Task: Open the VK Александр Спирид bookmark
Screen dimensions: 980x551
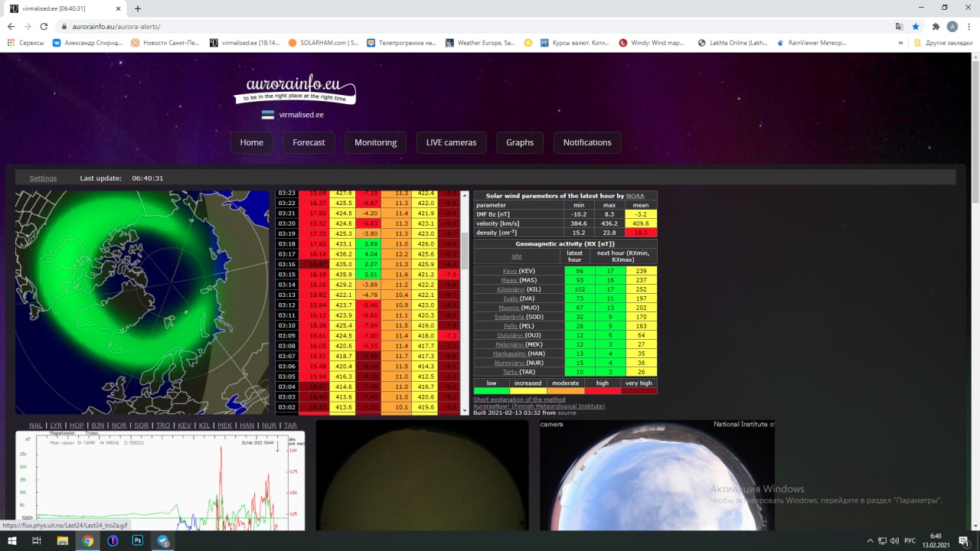Action: tap(87, 43)
